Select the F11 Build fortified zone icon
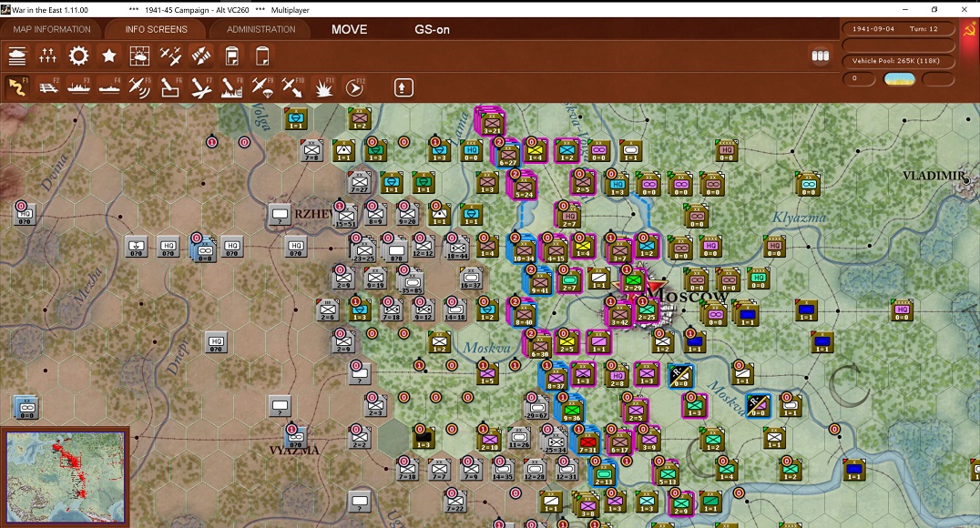The height and width of the screenshot is (528, 980). coord(323,87)
